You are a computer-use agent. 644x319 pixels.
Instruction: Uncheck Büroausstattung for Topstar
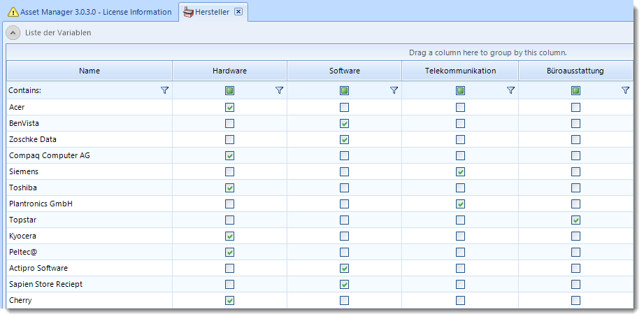pyautogui.click(x=575, y=220)
